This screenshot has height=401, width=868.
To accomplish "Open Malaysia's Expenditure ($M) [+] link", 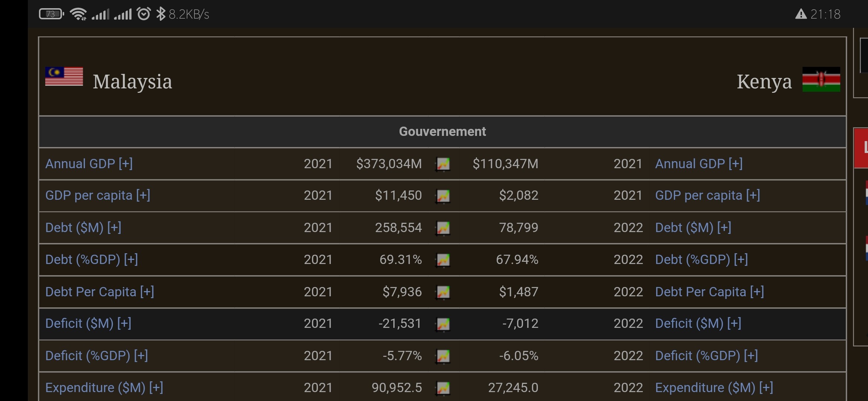I will (x=104, y=388).
